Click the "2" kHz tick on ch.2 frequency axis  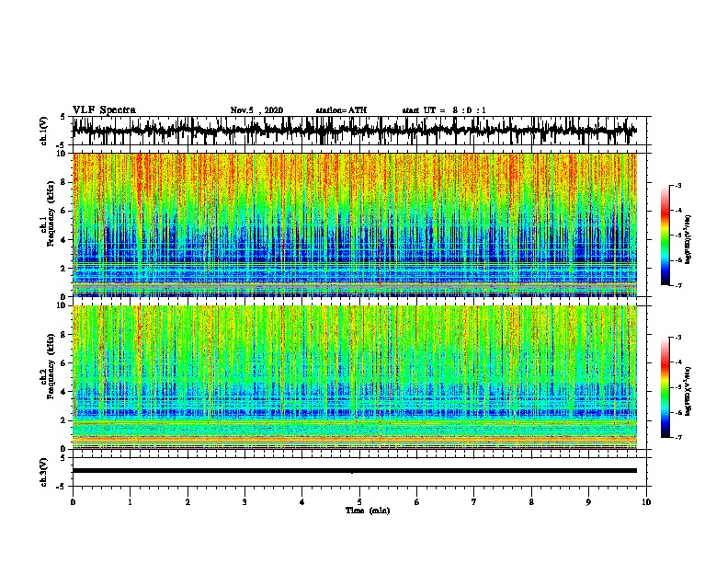coord(63,420)
